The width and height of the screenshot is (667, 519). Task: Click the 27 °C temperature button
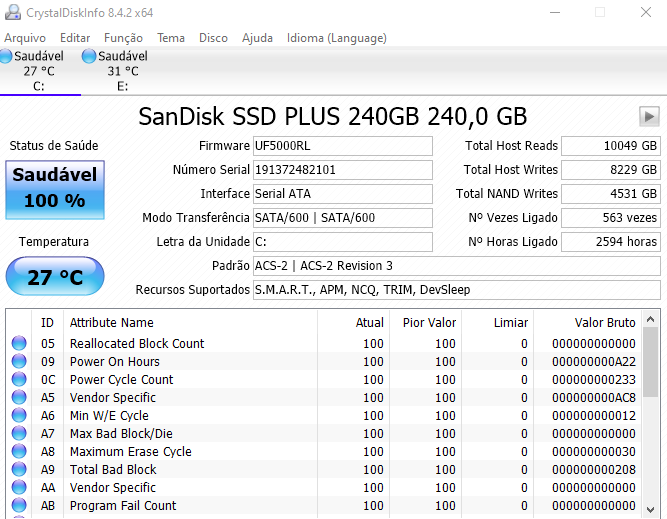[55, 276]
